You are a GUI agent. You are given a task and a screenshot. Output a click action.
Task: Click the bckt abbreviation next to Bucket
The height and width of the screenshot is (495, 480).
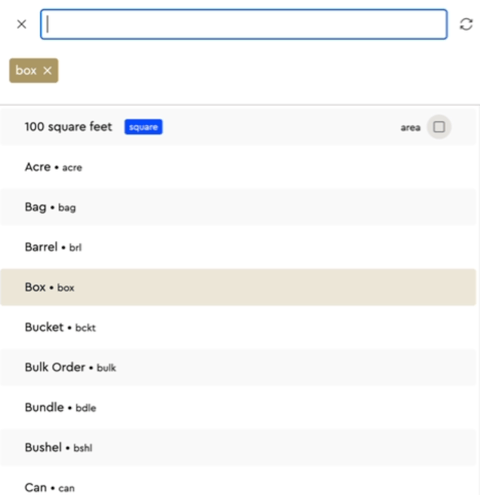click(85, 328)
